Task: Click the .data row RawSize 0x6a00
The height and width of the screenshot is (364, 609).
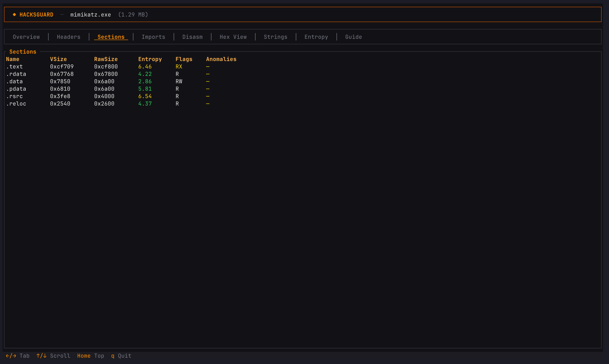Action: tap(104, 81)
